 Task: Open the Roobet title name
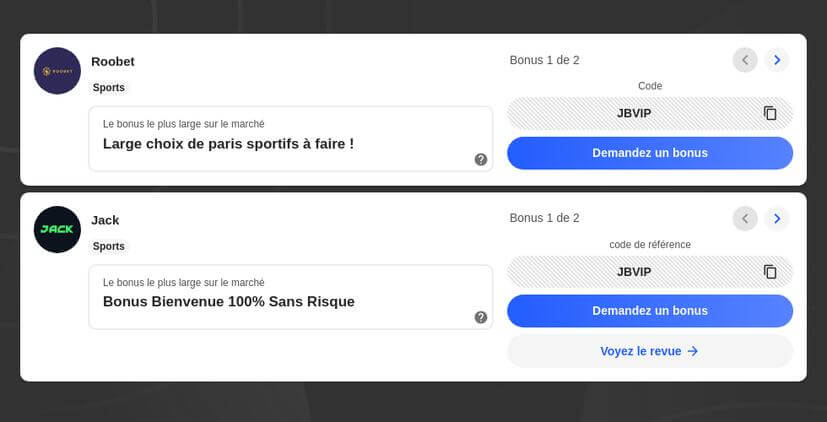(x=113, y=62)
